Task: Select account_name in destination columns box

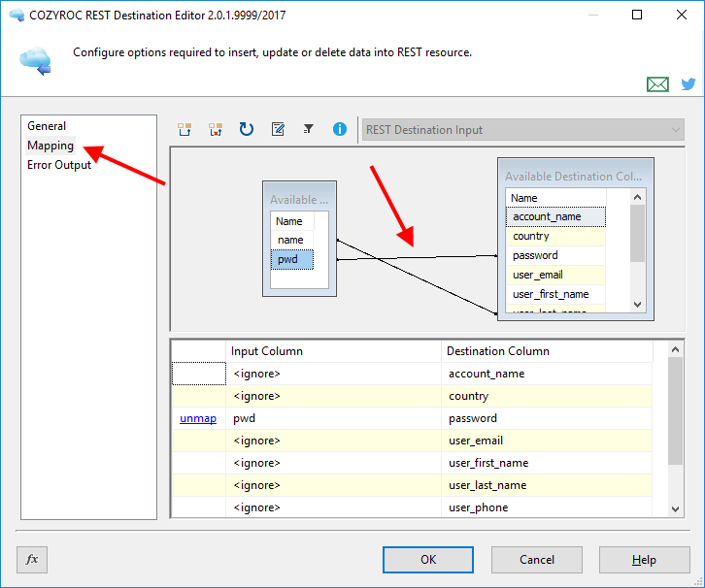Action: click(x=555, y=216)
